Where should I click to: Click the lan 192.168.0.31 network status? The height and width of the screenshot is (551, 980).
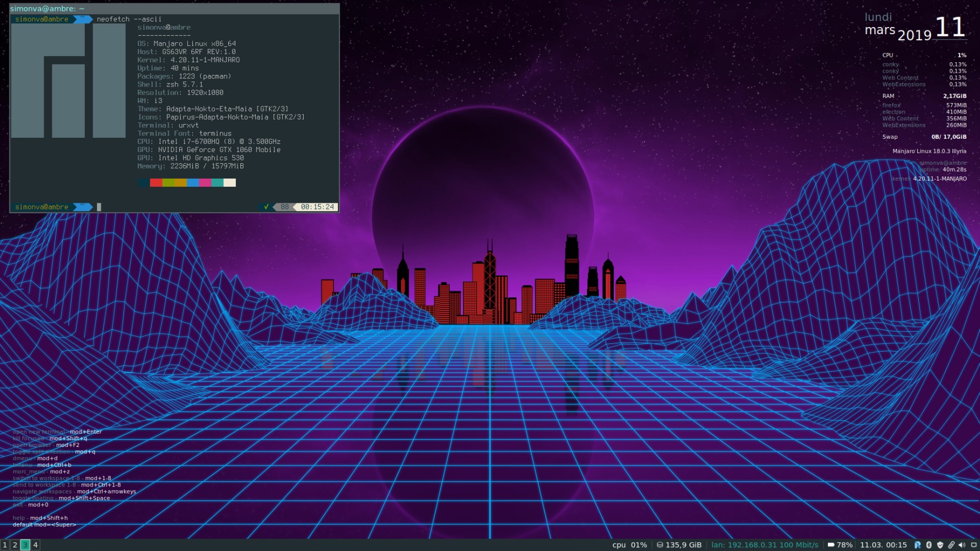pyautogui.click(x=764, y=545)
